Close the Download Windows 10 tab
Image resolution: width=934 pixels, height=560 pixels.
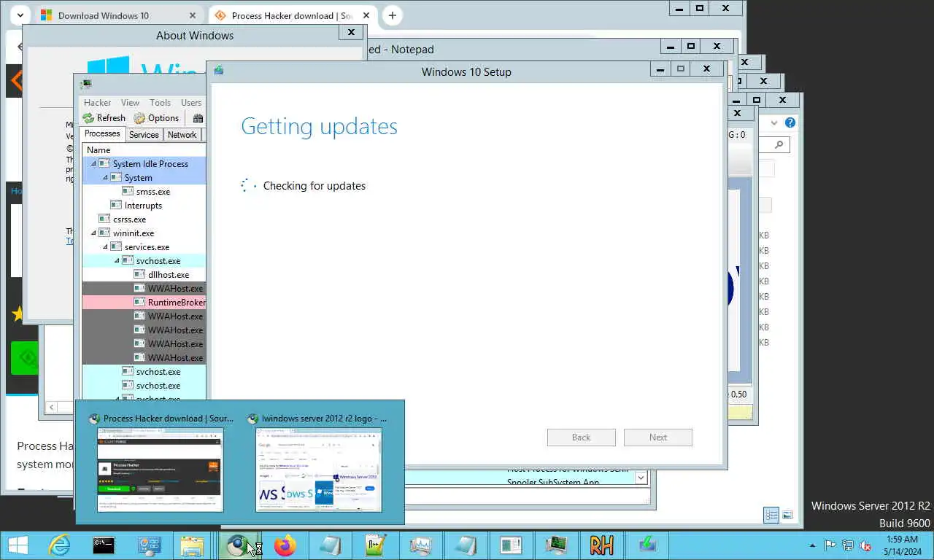(193, 15)
